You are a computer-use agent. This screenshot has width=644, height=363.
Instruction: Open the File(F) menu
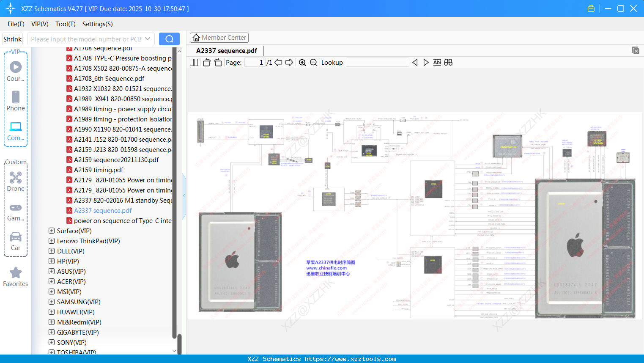pos(16,24)
